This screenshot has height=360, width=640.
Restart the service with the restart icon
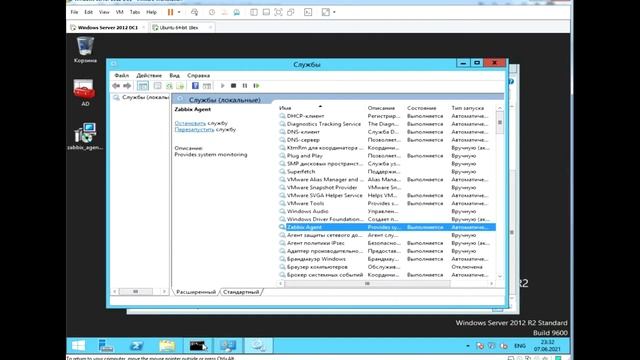(x=256, y=86)
